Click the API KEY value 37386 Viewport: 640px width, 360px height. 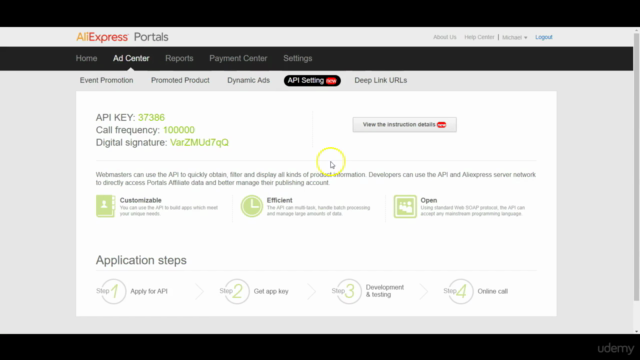coord(151,118)
